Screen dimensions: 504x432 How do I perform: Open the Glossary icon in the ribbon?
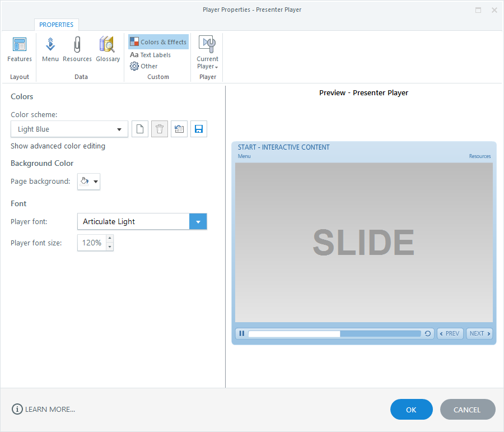click(108, 50)
